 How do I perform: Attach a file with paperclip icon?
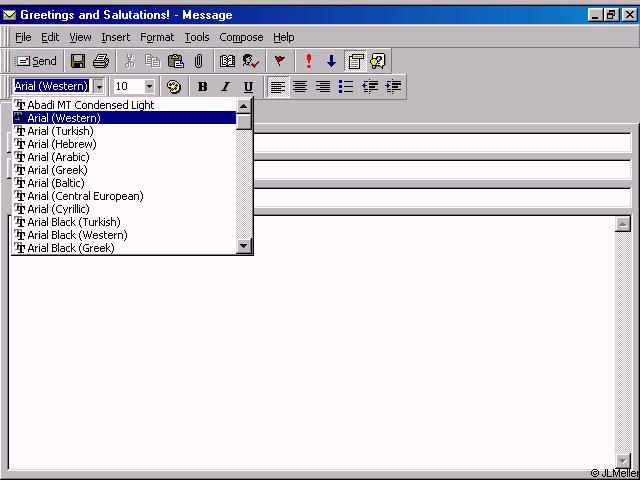pyautogui.click(x=198, y=61)
